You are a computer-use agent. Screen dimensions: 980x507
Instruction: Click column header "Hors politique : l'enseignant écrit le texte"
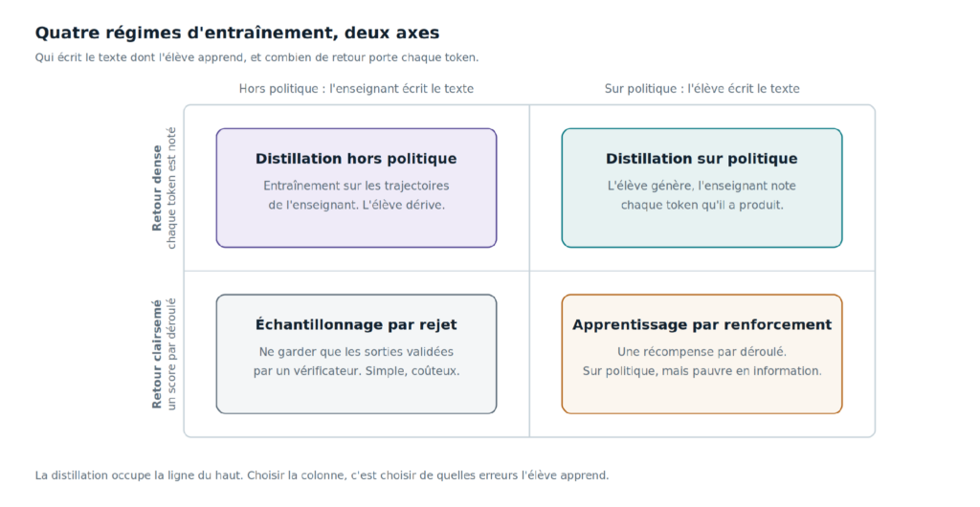[356, 89]
